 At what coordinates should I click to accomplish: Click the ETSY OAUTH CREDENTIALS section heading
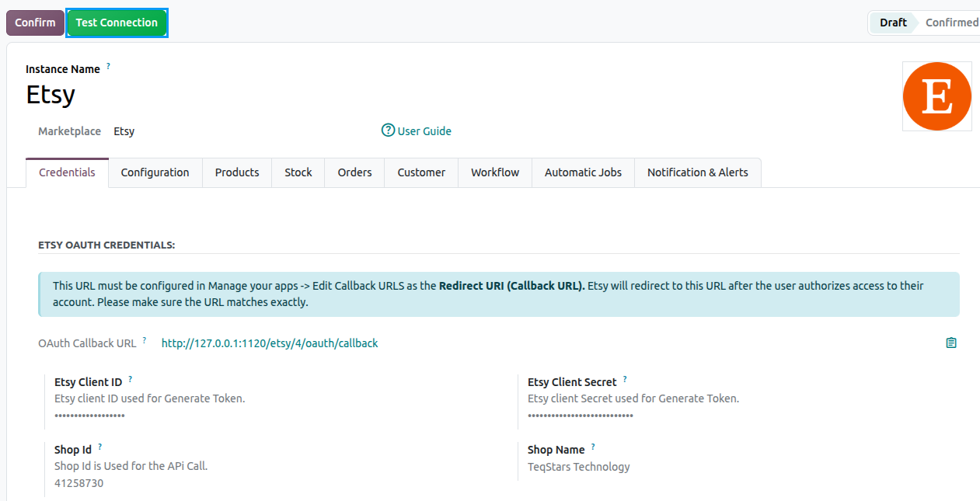[x=106, y=245]
